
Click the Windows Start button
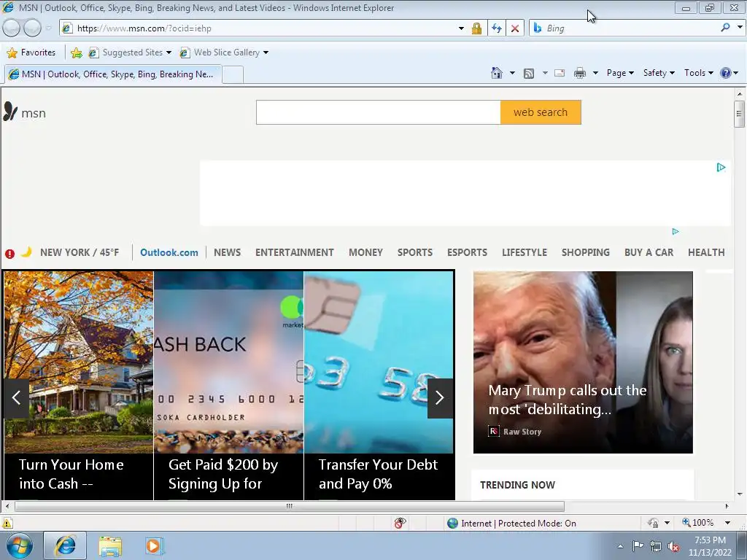click(20, 546)
